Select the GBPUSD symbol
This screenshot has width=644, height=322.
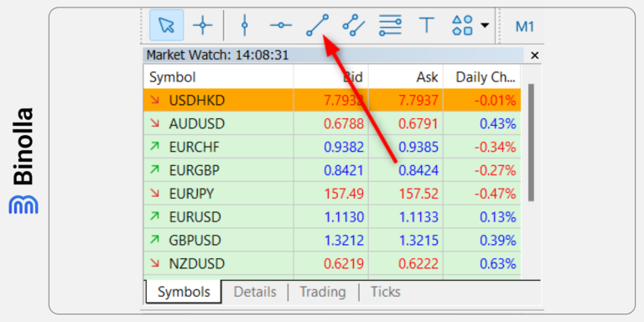click(195, 241)
